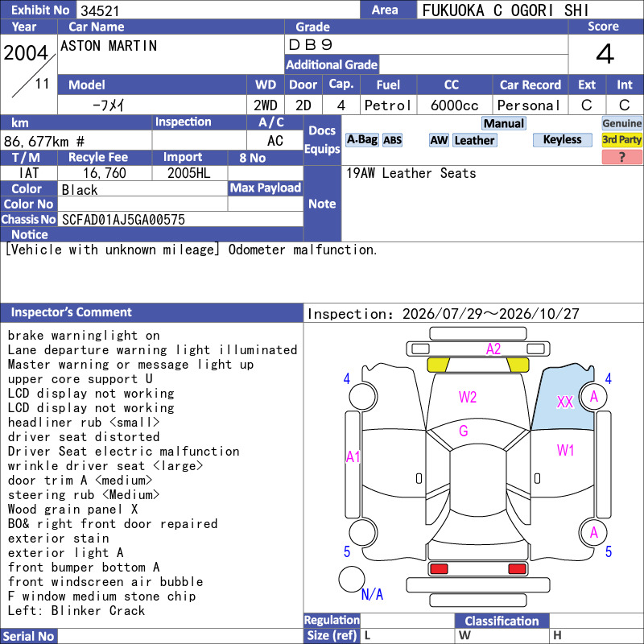Viewport: 644px width, 644px height.
Task: Click the exhibit number 34521
Action: pos(100,10)
